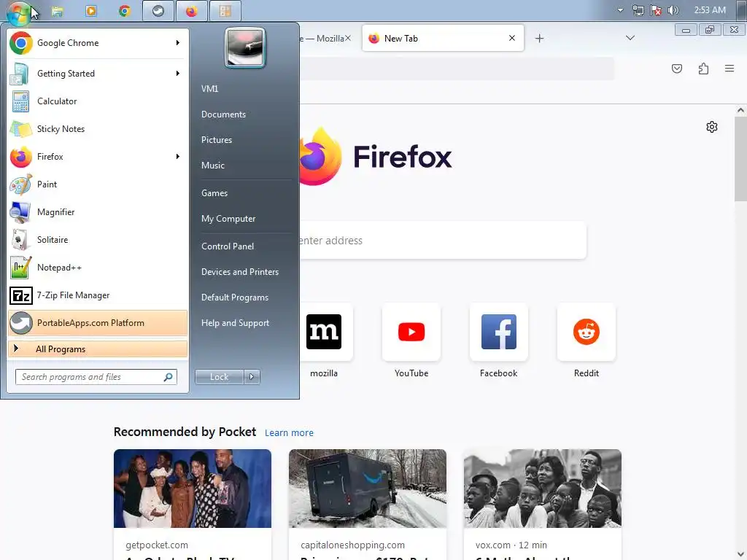The image size is (747, 560).
Task: Launch PortableApps.com Platform
Action: pos(98,323)
